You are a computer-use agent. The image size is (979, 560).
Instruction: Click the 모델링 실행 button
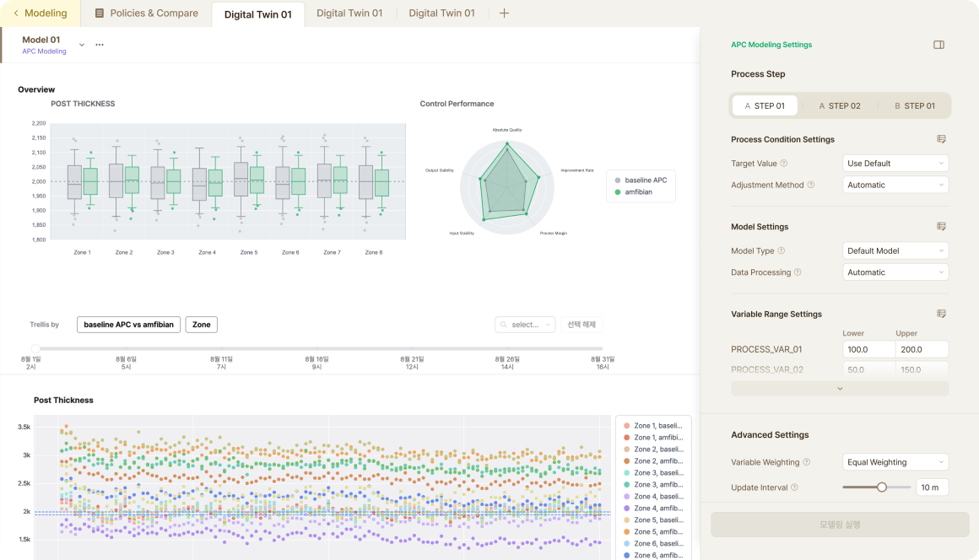(840, 525)
